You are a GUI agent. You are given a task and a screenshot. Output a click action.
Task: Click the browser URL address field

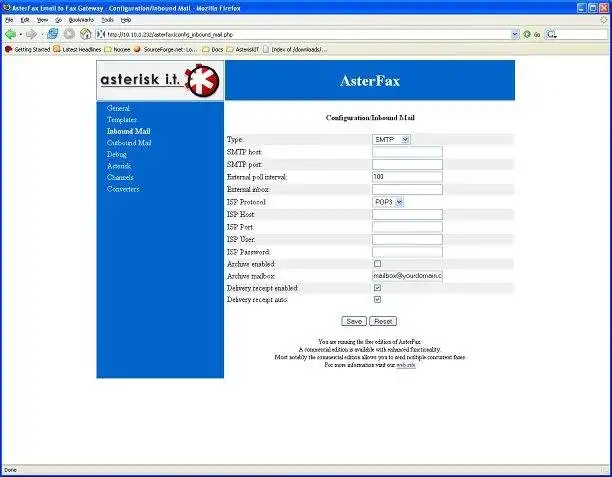308,34
